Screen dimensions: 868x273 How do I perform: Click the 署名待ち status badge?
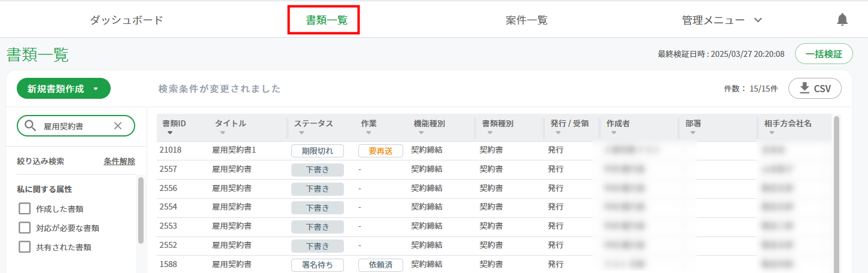[x=318, y=265]
